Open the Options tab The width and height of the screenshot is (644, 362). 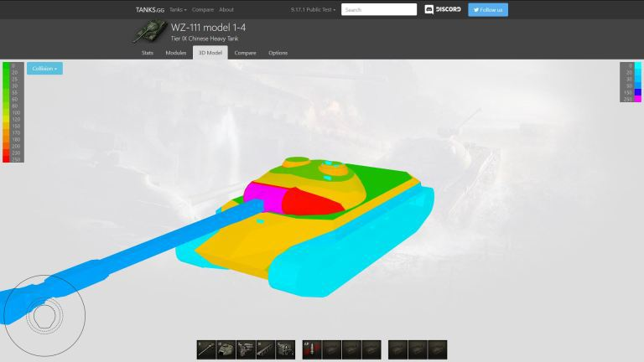click(278, 53)
